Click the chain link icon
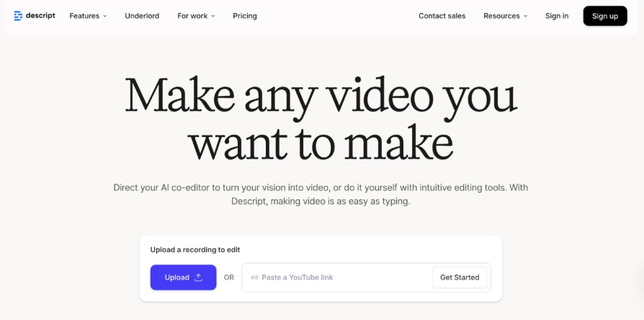 (254, 277)
